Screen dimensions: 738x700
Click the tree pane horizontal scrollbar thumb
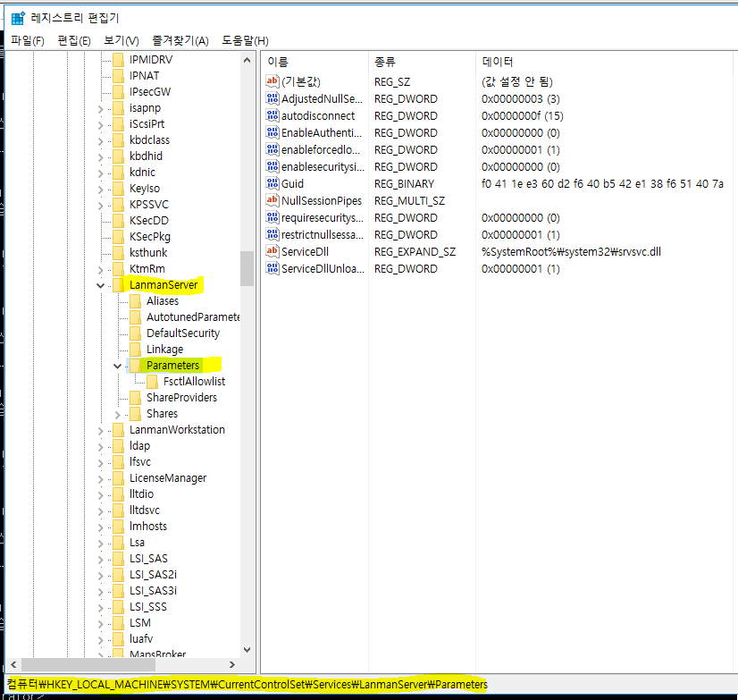pyautogui.click(x=88, y=664)
